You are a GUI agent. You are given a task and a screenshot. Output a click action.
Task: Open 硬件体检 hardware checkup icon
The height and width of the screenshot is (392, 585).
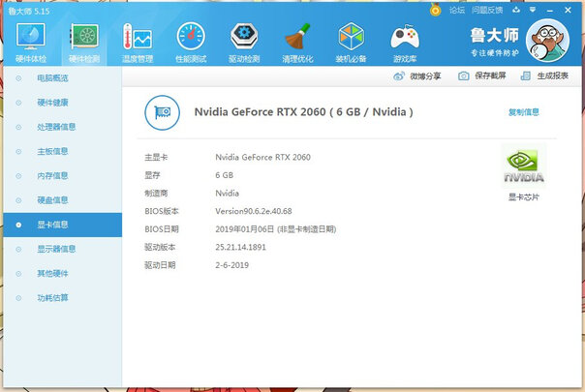coord(31,39)
